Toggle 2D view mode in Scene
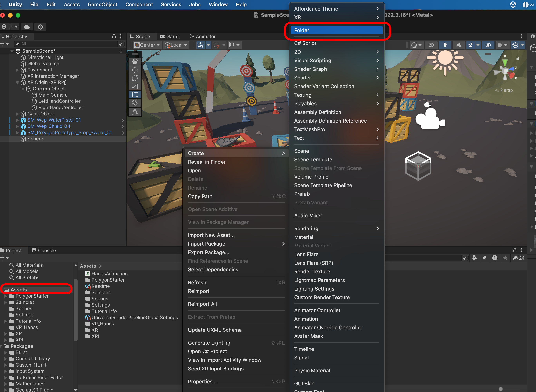This screenshot has width=536, height=392. [x=431, y=45]
